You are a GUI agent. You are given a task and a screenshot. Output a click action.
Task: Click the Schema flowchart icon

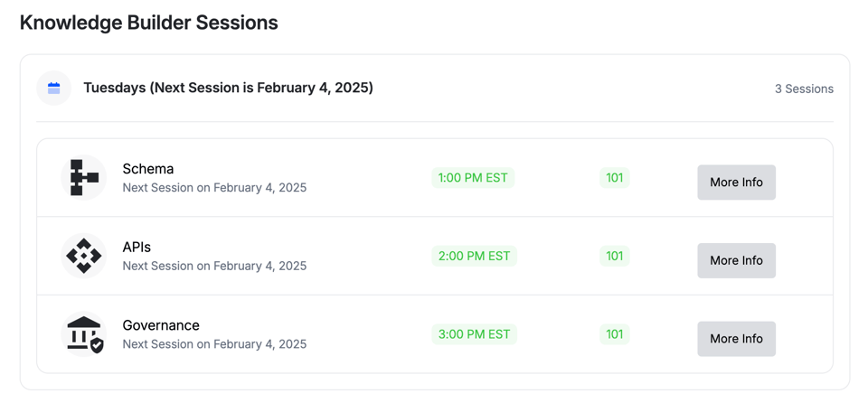click(83, 178)
